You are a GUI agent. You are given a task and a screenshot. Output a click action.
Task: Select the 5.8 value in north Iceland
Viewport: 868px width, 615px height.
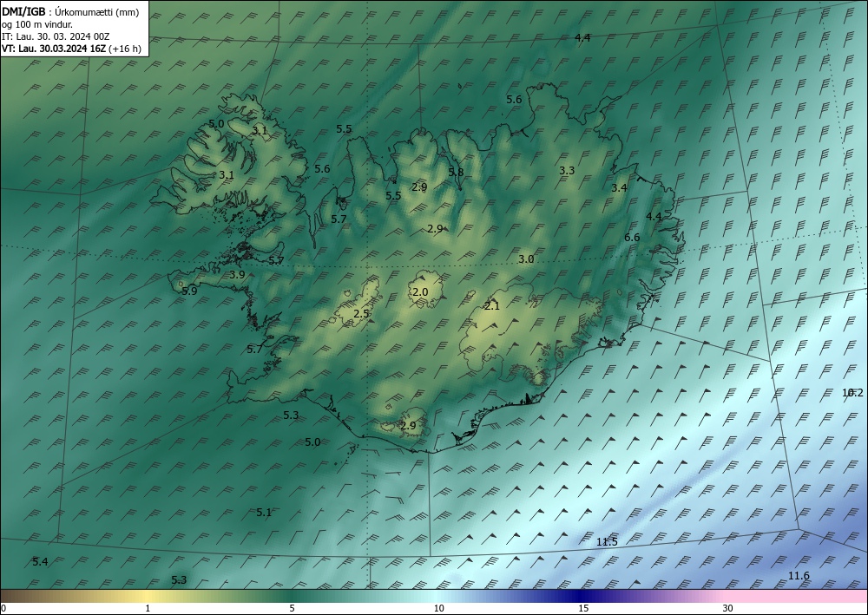point(456,172)
